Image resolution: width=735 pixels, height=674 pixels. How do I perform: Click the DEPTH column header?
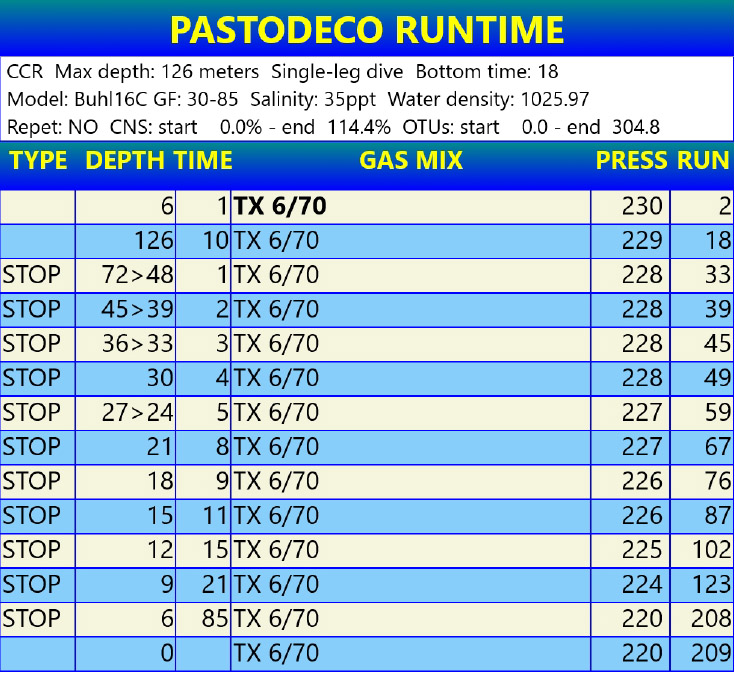(126, 161)
